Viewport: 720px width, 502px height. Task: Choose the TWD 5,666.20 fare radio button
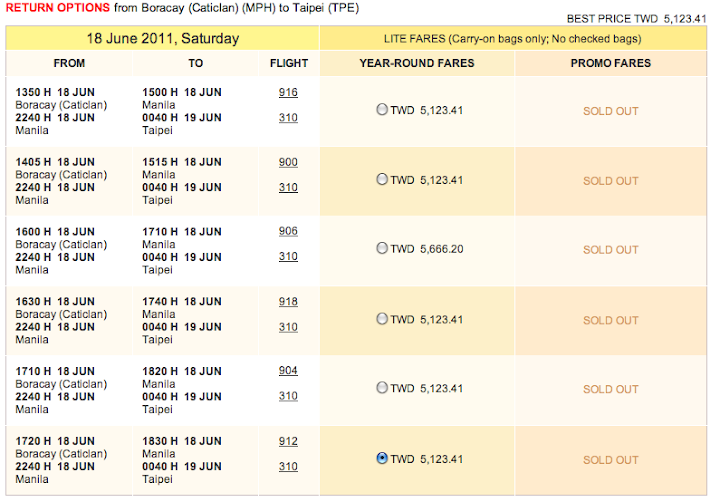click(382, 248)
